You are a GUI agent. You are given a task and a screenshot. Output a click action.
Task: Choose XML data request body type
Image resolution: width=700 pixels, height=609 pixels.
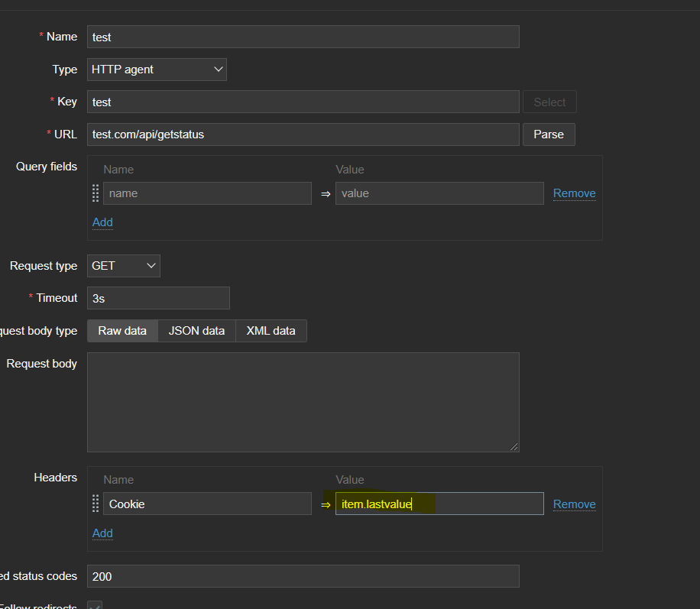point(271,331)
